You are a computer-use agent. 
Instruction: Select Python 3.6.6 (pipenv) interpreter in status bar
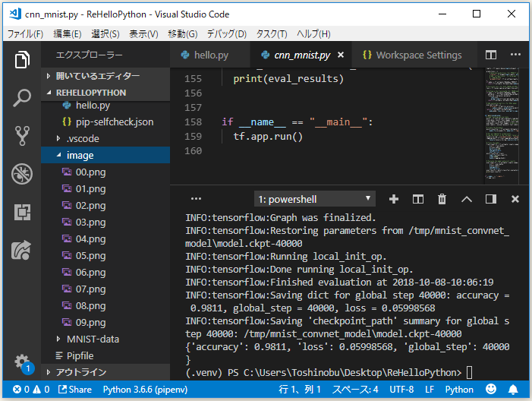click(145, 390)
